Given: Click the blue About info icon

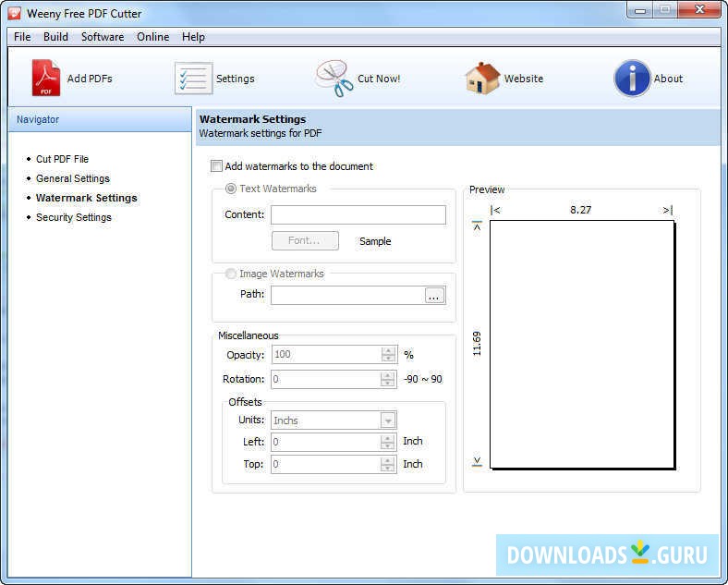Looking at the screenshot, I should [x=632, y=79].
